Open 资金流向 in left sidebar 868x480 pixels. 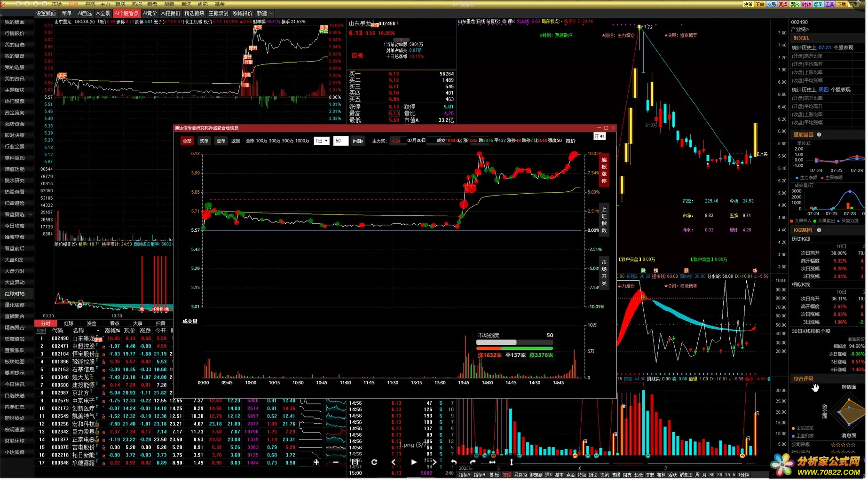[15, 113]
